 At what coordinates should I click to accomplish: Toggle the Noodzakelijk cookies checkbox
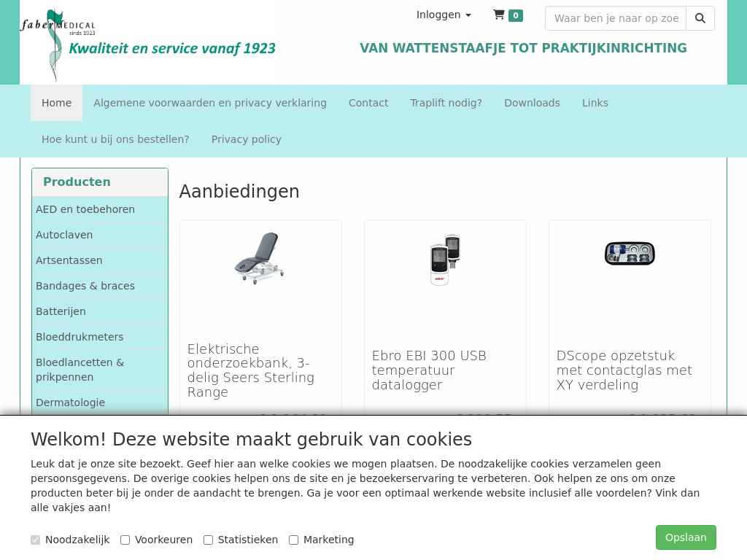pos(35,540)
